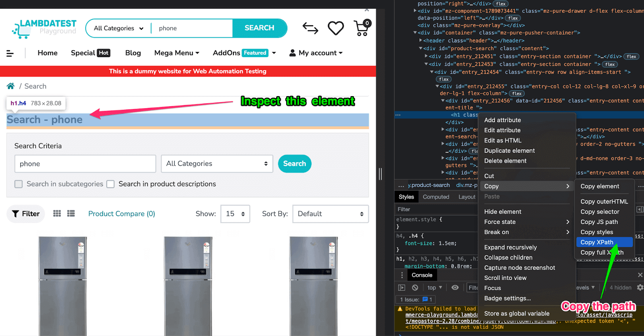Open the Blog nav link
This screenshot has width=644, height=336.
[133, 53]
